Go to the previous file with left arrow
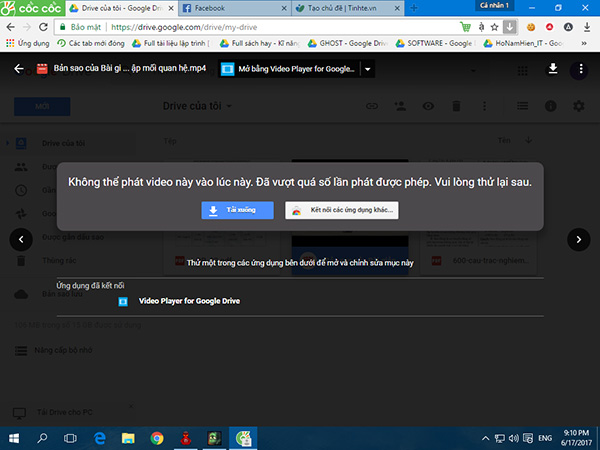 coord(20,239)
